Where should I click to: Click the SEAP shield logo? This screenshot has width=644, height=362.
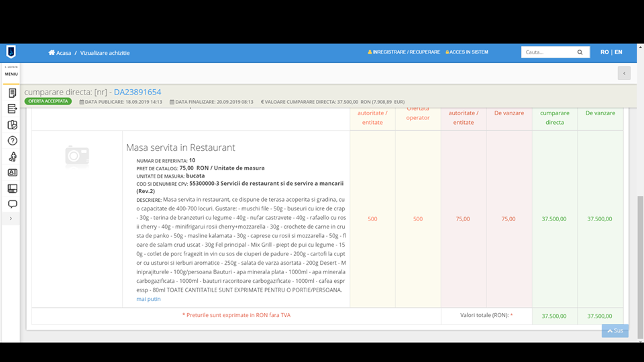pos(11,52)
